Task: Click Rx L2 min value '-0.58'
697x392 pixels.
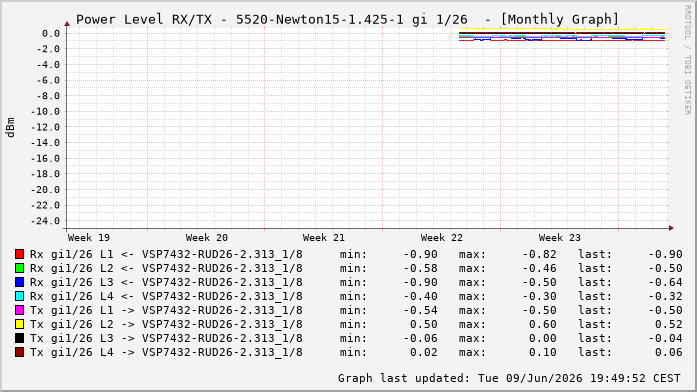Action: tap(421, 268)
